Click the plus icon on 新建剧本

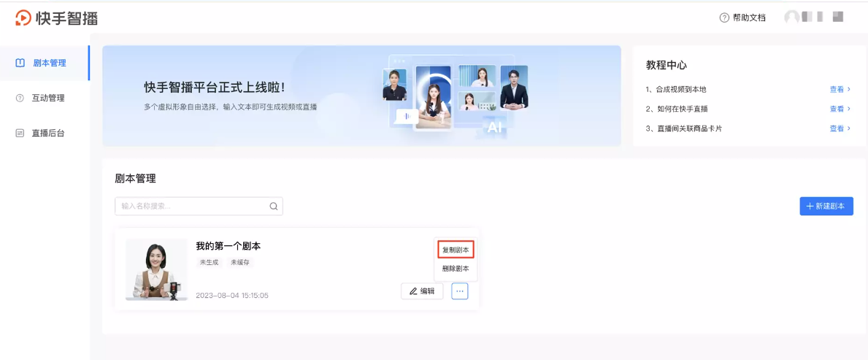point(810,206)
